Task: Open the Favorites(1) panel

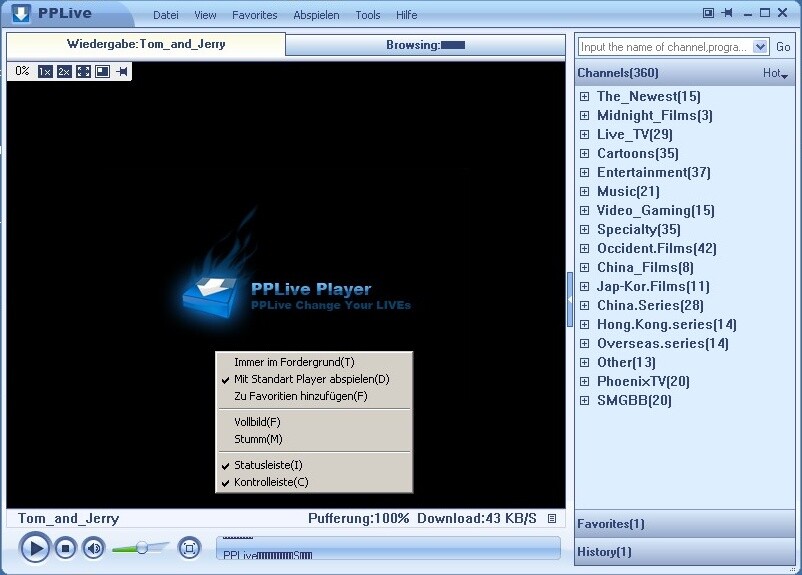Action: [x=684, y=524]
